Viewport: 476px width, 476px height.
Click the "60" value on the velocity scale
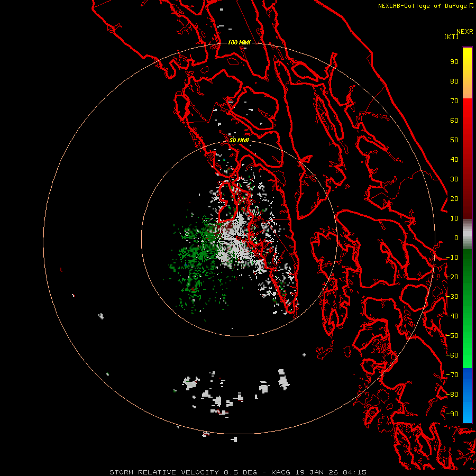tap(454, 120)
